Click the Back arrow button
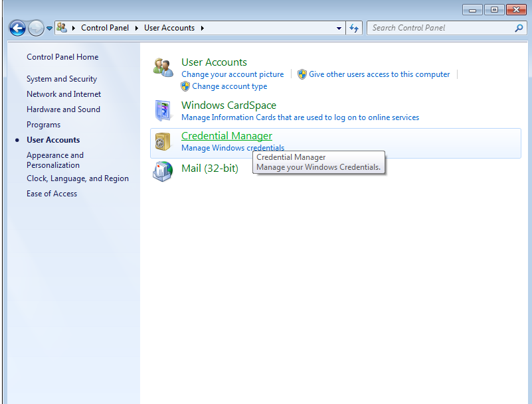Viewport: 532px width, 404px height. point(18,28)
